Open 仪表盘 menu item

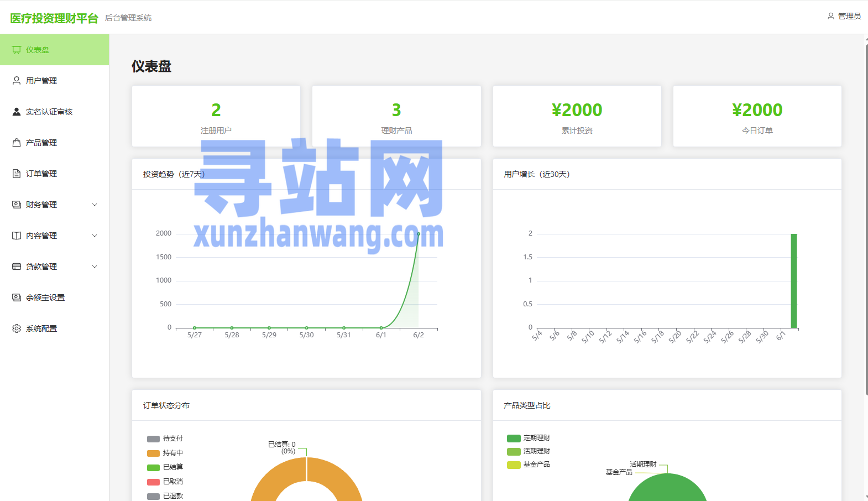tap(55, 50)
